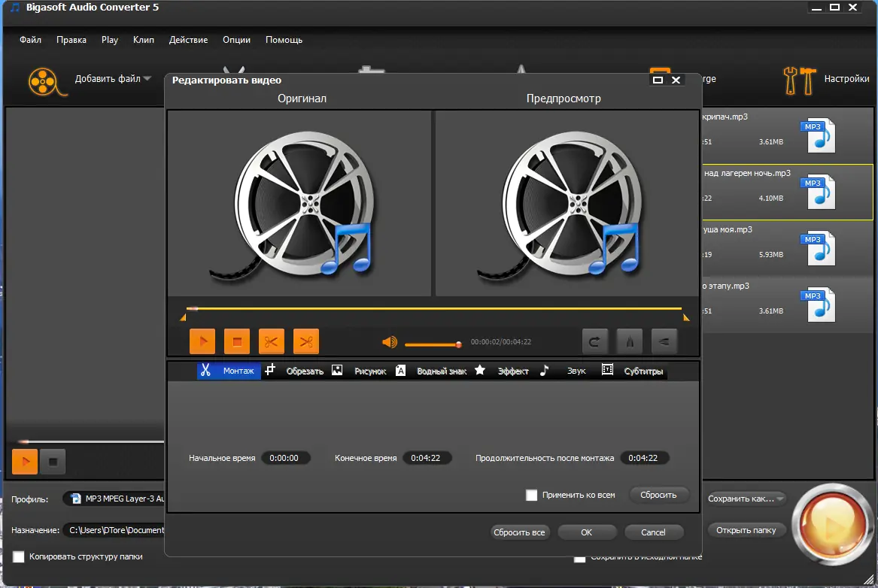Mute audio with the orange speaker icon
The image size is (878, 588).
click(389, 342)
